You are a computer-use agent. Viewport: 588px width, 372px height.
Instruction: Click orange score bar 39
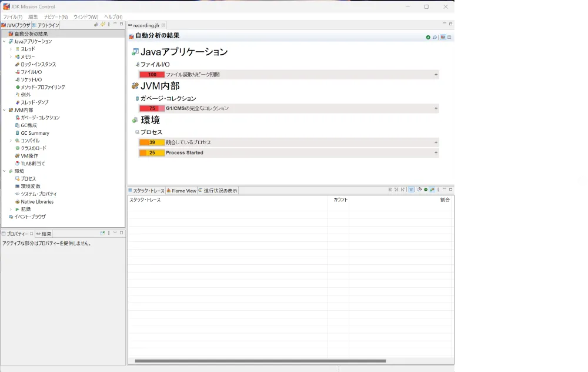(x=152, y=142)
